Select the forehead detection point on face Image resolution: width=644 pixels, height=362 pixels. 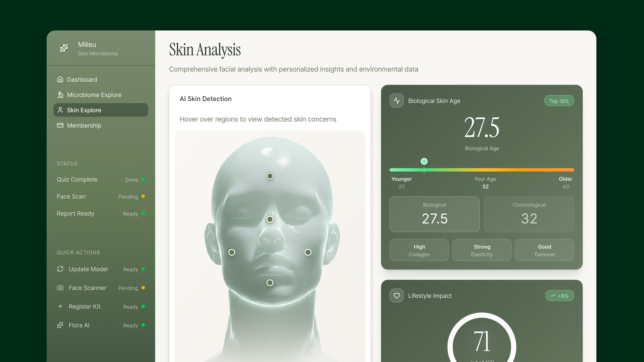[x=270, y=176]
